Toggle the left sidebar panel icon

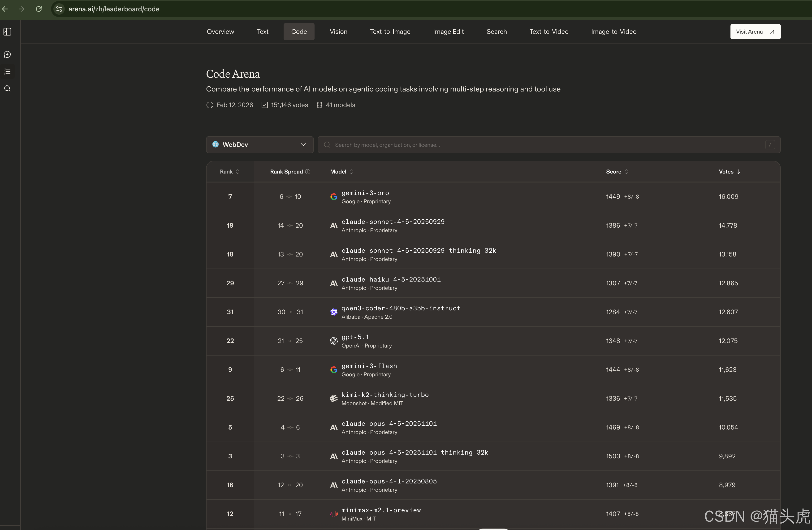(8, 32)
